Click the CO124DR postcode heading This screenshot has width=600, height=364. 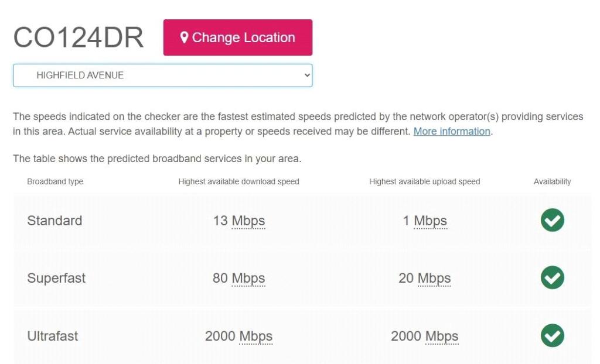click(79, 37)
